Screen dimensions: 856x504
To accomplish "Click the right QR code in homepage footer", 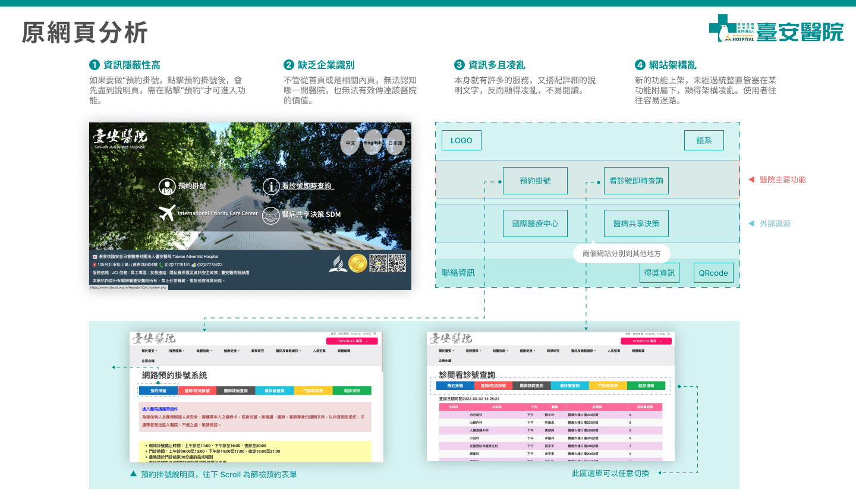I will (397, 263).
